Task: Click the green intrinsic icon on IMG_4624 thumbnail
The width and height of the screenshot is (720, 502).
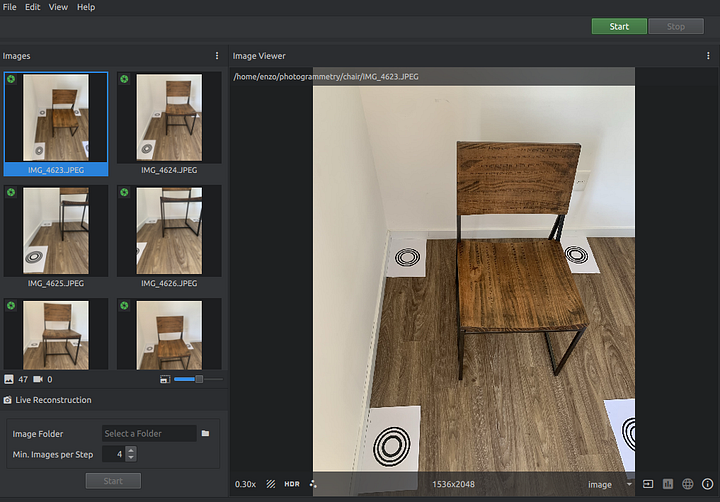Action: click(124, 79)
